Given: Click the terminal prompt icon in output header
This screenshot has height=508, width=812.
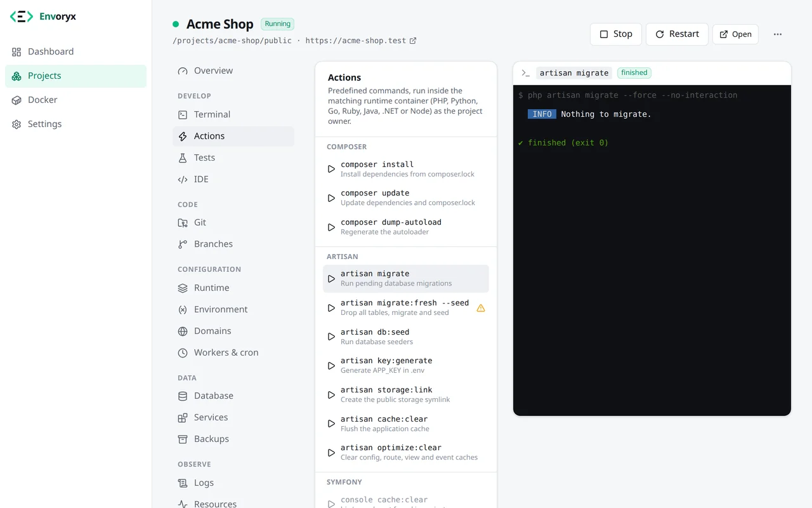Looking at the screenshot, I should point(525,73).
